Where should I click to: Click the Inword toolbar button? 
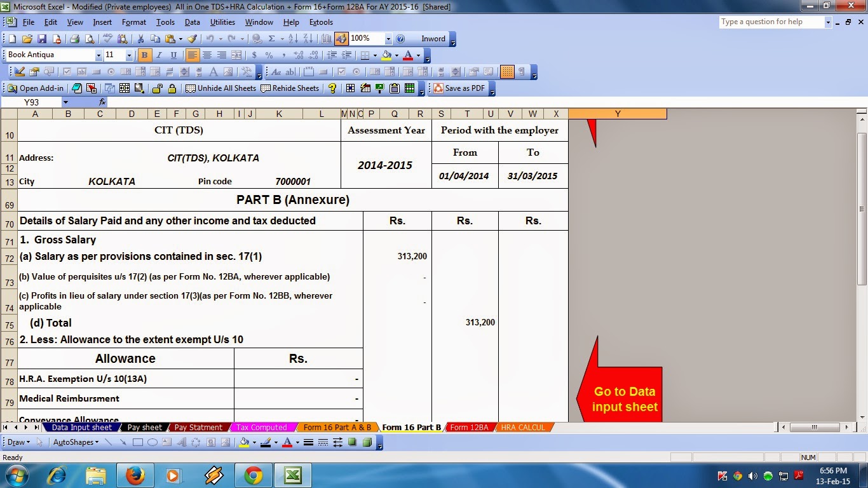[x=433, y=39]
